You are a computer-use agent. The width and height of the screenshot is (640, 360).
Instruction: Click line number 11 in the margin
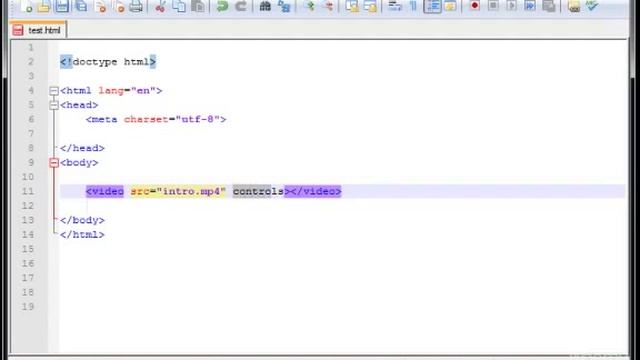coord(28,191)
